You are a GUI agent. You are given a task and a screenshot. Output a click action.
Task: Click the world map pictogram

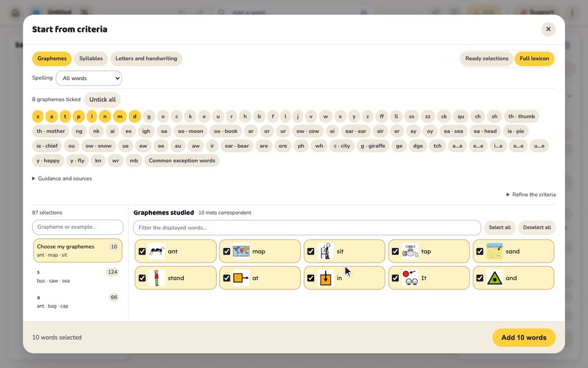[241, 251]
